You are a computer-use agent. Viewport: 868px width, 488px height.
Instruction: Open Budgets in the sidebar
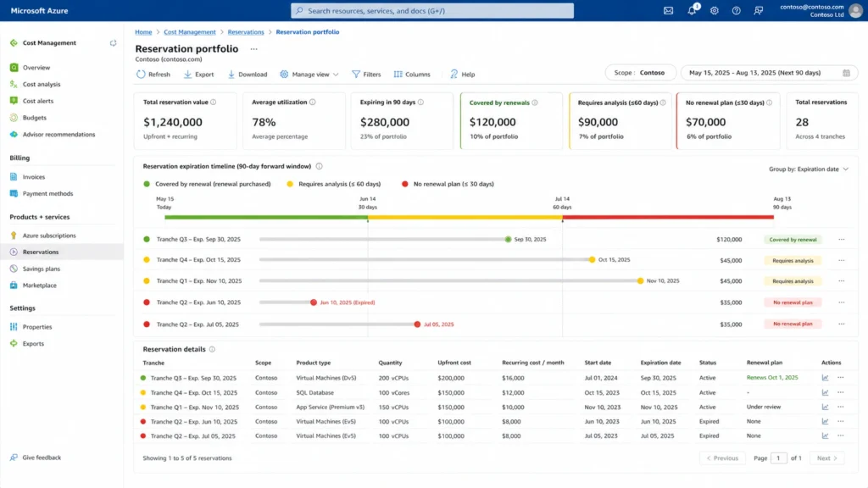click(34, 117)
